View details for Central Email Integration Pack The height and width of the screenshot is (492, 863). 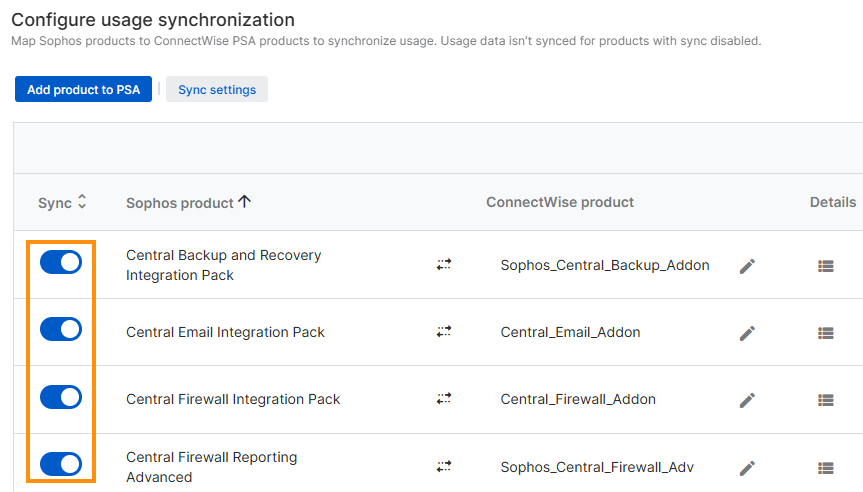pos(825,333)
